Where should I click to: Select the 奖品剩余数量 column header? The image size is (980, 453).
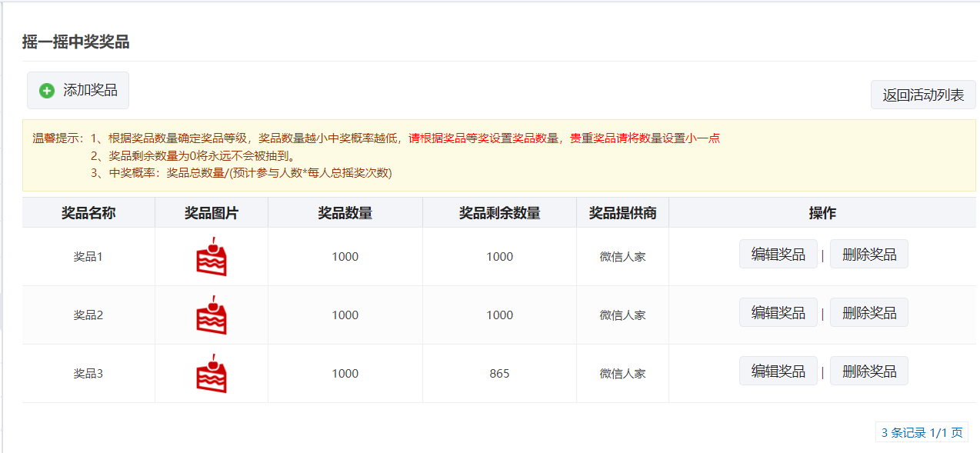click(500, 213)
